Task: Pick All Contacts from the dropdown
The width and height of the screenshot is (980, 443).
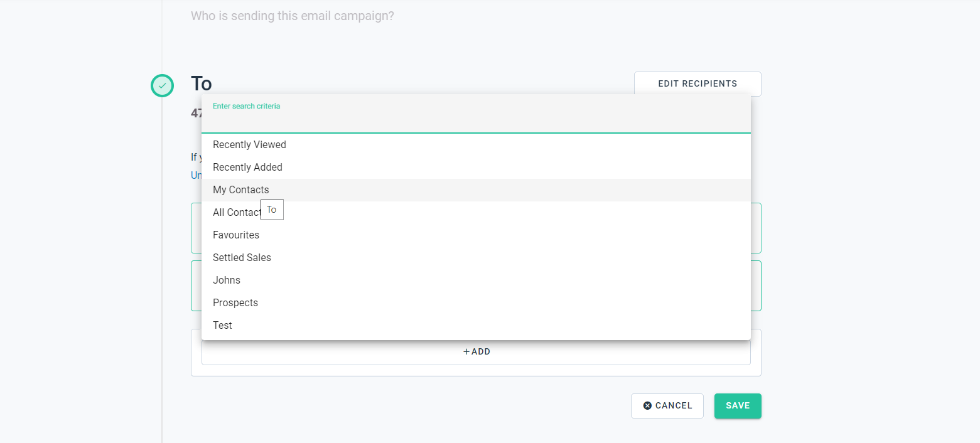Action: point(476,213)
